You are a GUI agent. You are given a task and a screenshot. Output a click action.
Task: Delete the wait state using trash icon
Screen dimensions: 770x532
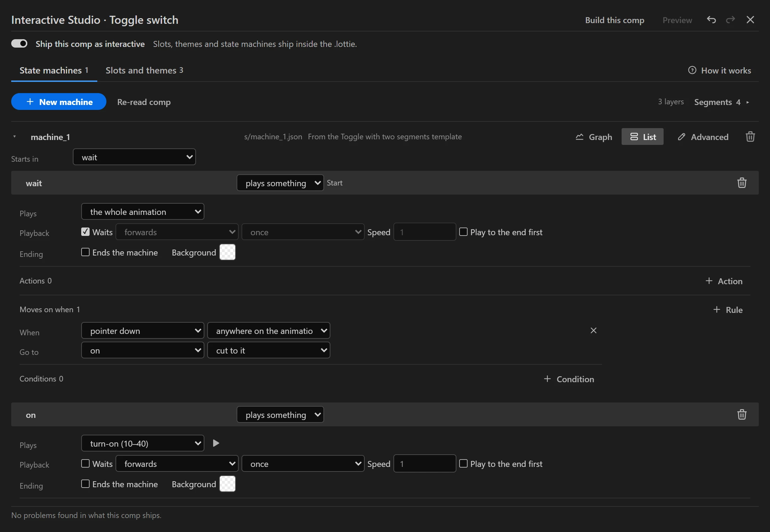click(742, 183)
